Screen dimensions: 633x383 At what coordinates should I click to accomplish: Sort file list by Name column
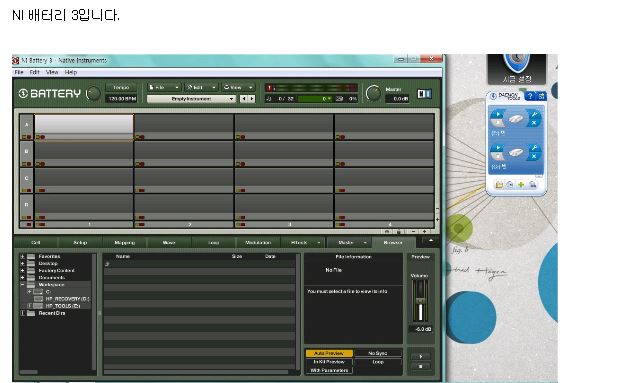point(123,257)
